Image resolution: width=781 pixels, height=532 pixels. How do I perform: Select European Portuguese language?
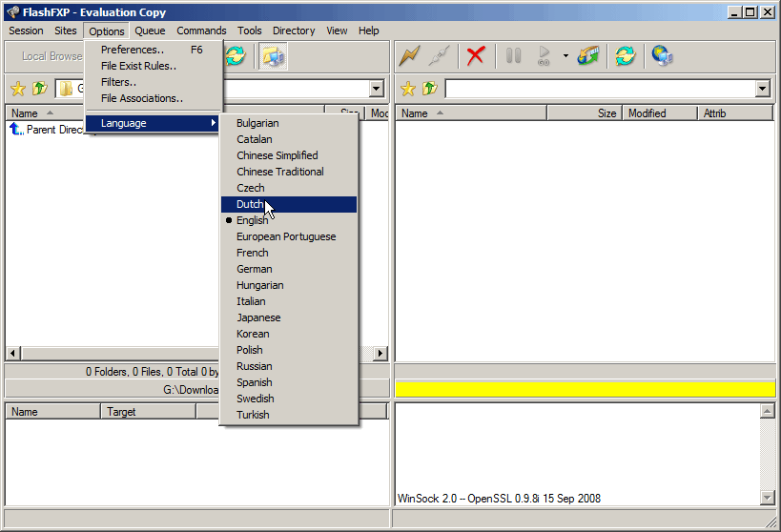click(289, 236)
